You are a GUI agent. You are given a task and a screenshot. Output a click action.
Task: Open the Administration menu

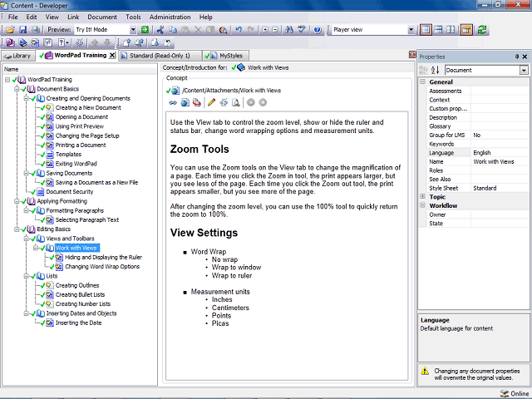click(x=170, y=17)
